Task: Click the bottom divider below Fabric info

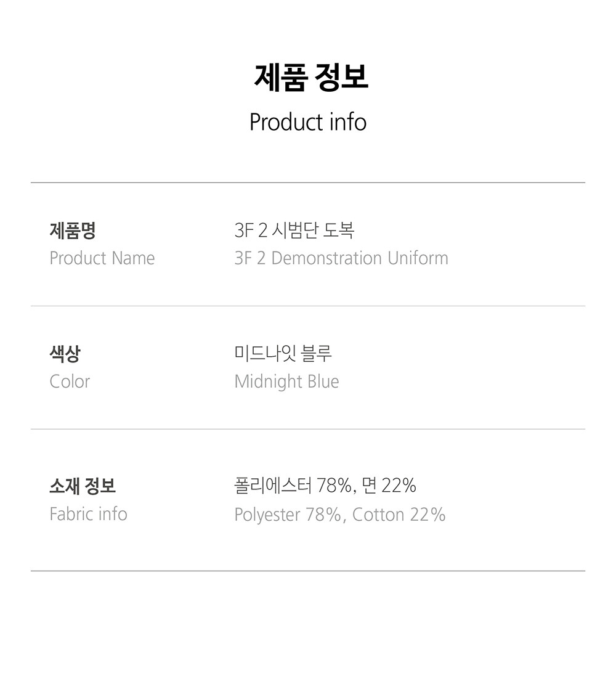Action: pos(308,571)
